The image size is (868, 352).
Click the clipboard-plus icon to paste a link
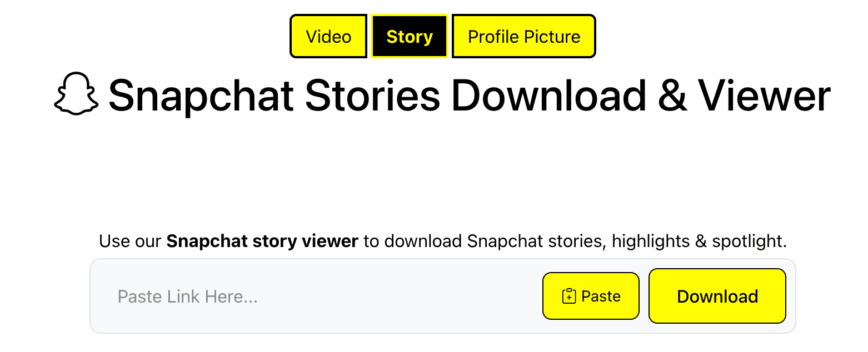568,296
